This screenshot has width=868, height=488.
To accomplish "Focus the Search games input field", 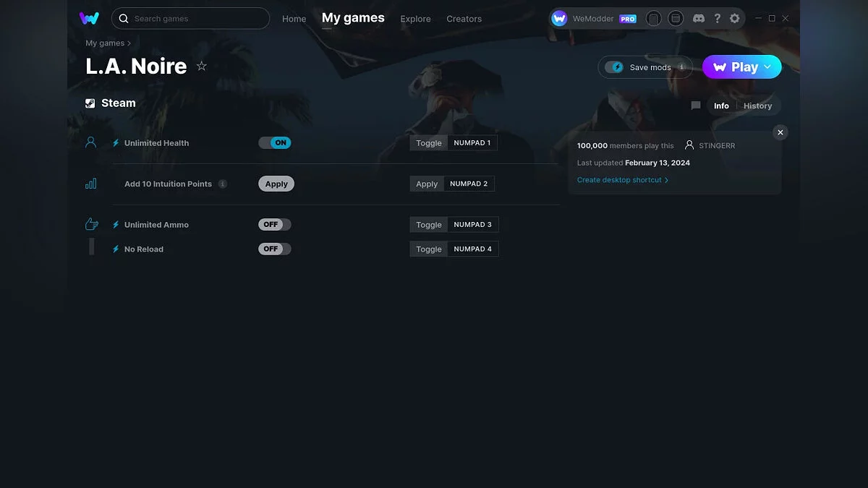I will (195, 19).
